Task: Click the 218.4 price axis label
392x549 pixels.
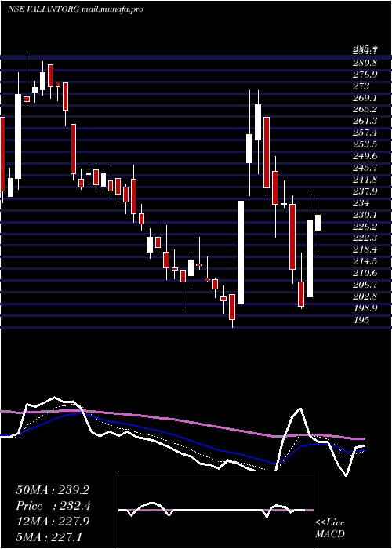Action: pyautogui.click(x=366, y=249)
